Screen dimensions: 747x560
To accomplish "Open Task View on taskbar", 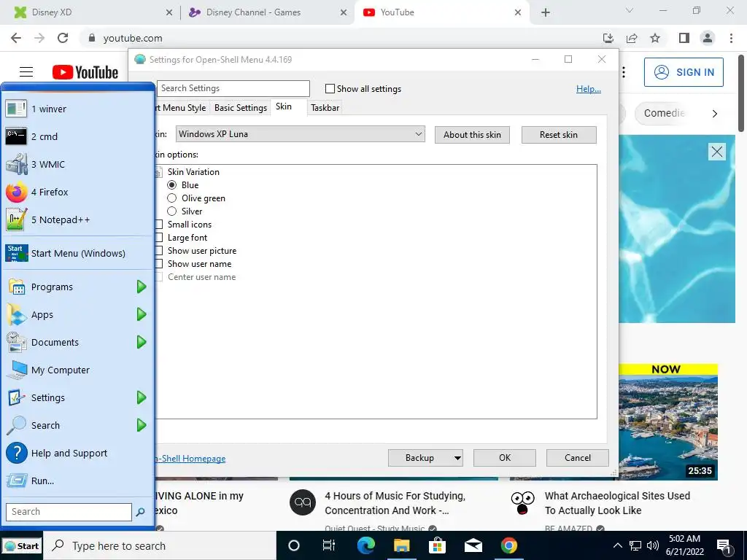I will click(329, 545).
